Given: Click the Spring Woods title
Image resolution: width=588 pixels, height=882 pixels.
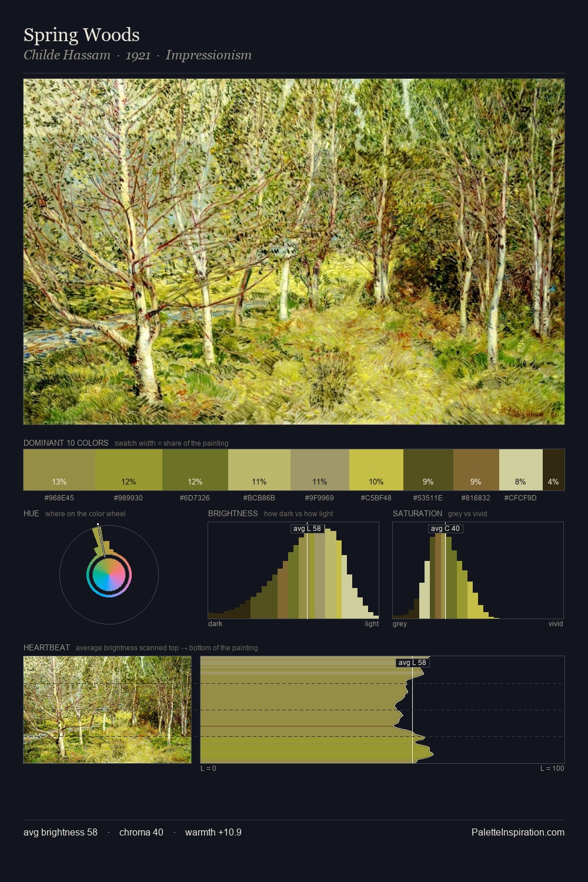Looking at the screenshot, I should 82,35.
